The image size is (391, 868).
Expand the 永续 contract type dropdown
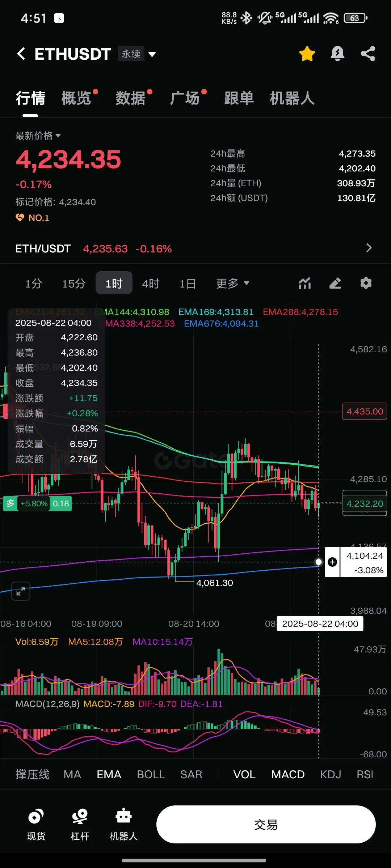(152, 54)
